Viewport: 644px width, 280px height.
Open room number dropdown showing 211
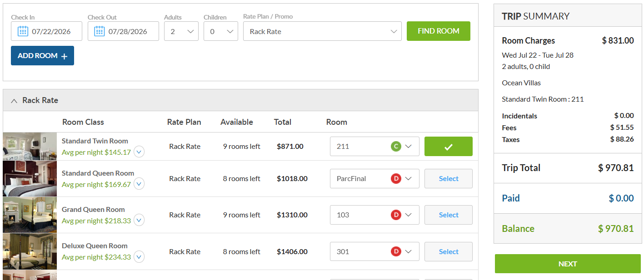(374, 146)
